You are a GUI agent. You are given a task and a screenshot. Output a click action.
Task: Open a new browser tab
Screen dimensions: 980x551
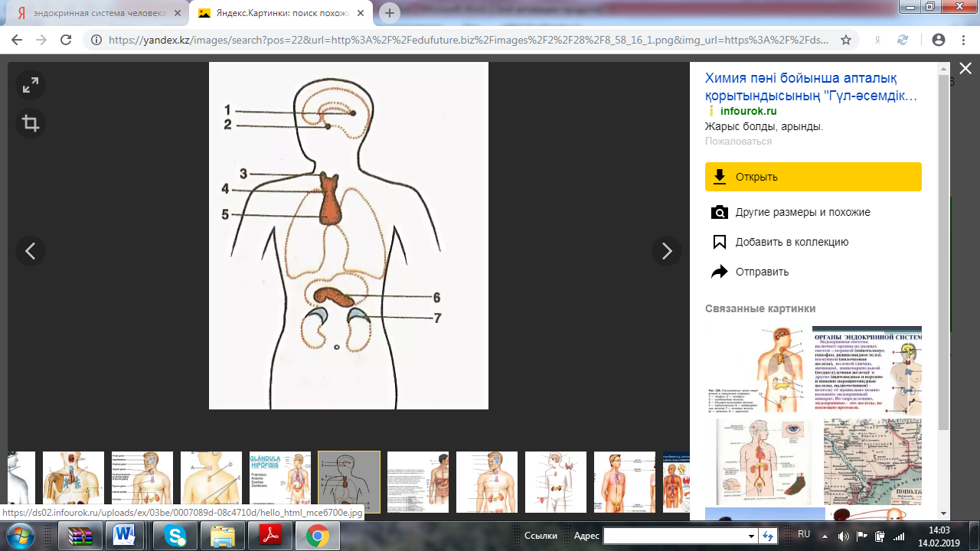390,13
